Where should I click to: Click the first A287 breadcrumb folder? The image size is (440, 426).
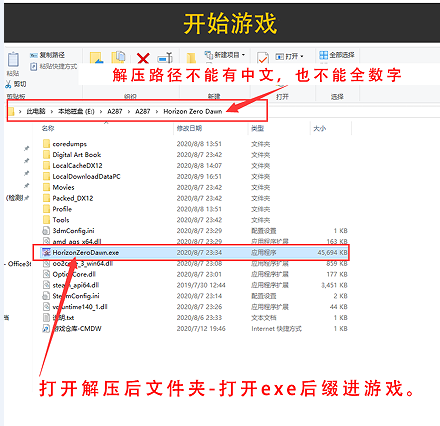click(115, 111)
